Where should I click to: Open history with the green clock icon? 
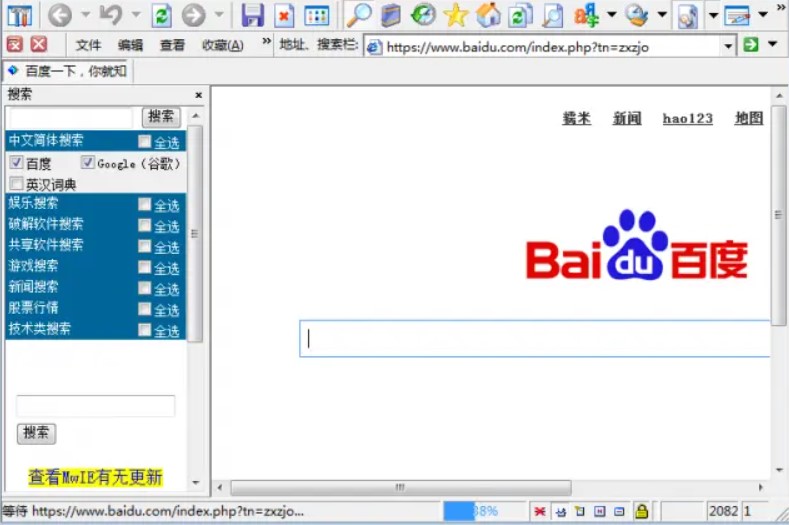click(423, 15)
